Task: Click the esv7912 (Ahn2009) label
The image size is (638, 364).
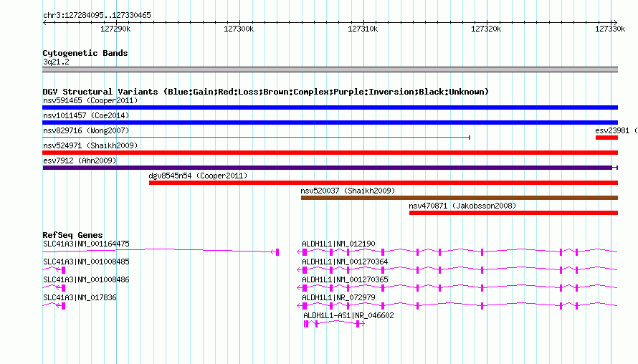Action: pos(80,161)
